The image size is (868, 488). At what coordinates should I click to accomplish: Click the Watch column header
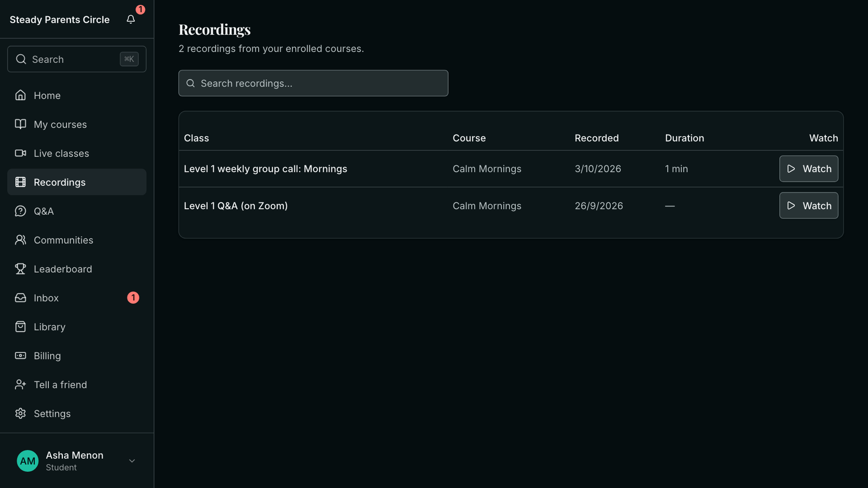824,138
